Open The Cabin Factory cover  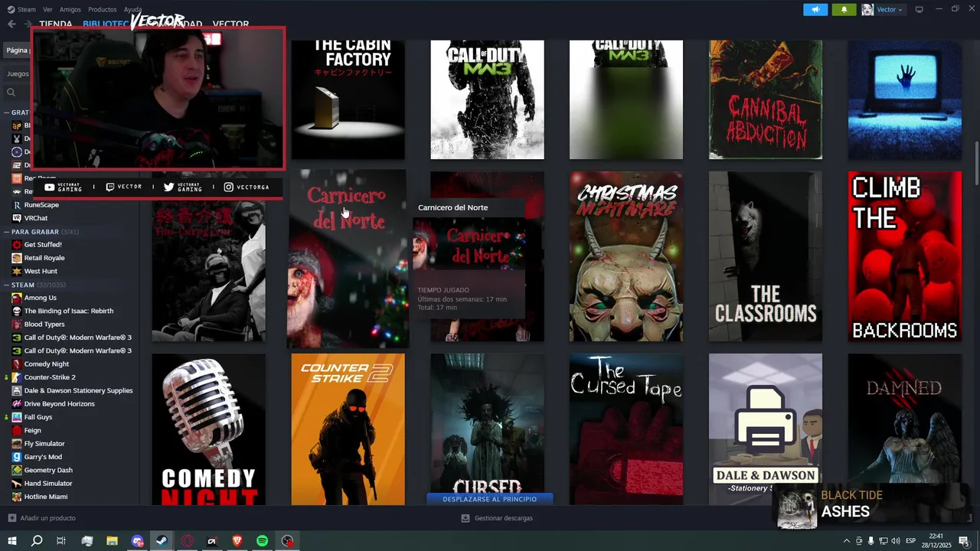(x=348, y=99)
